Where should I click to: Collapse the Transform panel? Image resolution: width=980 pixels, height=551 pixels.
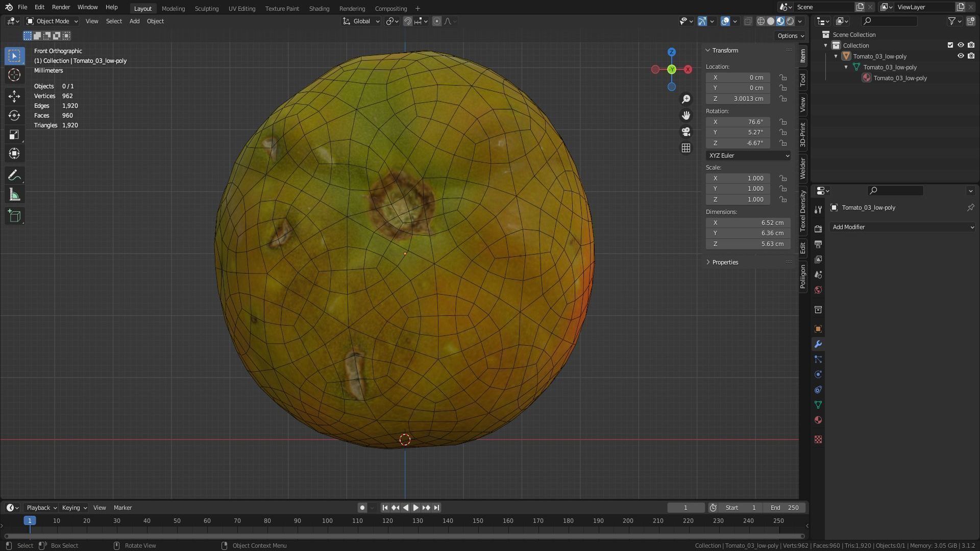click(x=708, y=51)
